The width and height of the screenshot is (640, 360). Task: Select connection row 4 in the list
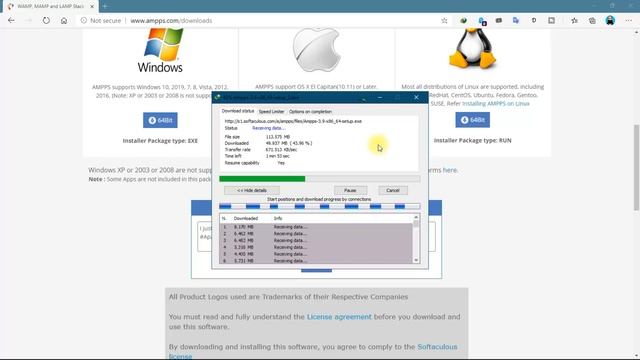316,247
